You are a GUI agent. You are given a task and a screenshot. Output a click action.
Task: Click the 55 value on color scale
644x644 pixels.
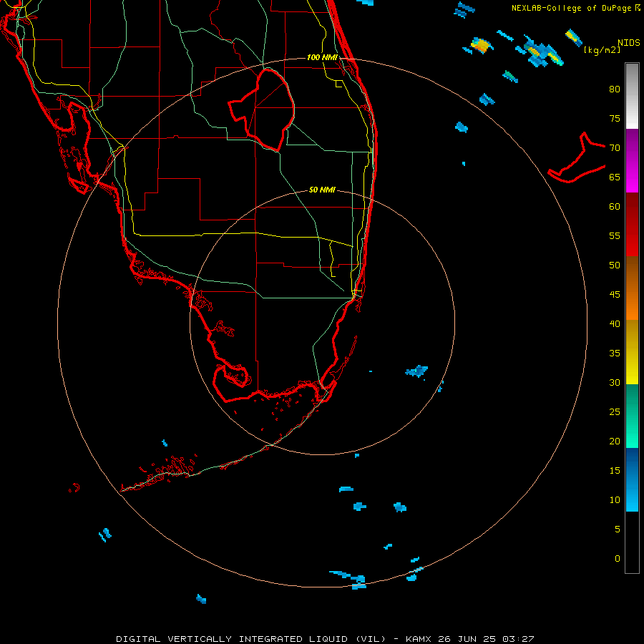coord(615,235)
